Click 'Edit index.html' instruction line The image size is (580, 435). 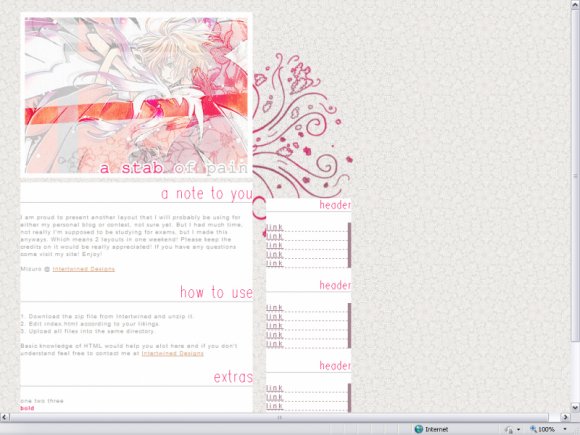[x=90, y=324]
